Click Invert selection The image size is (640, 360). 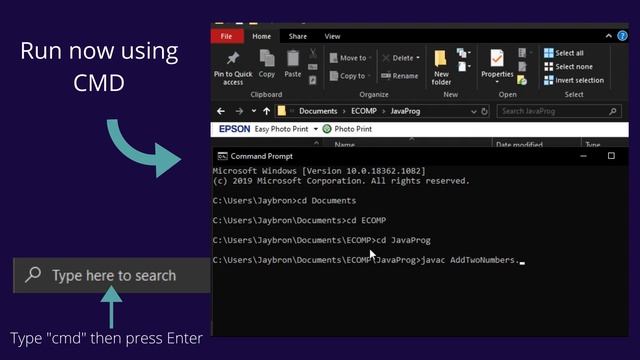[x=574, y=80]
